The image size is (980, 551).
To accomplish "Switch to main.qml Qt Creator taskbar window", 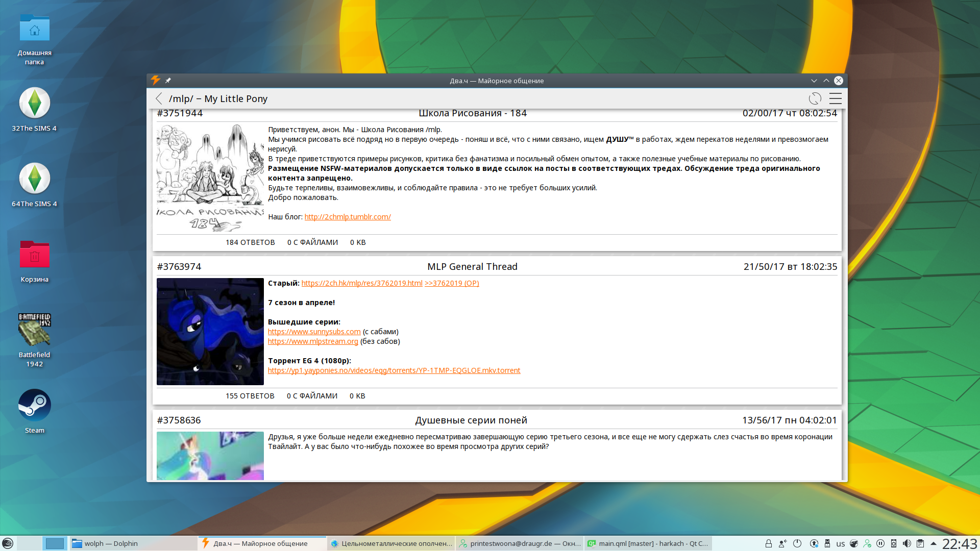I will tap(648, 543).
